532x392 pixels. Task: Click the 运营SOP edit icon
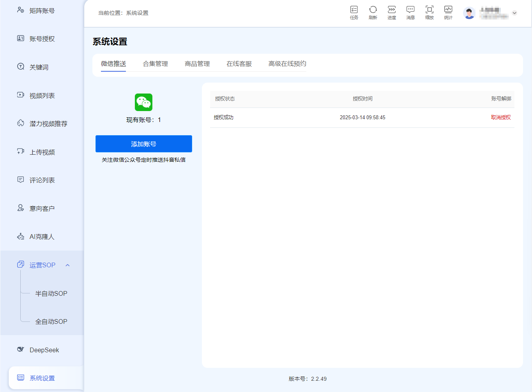pos(21,264)
